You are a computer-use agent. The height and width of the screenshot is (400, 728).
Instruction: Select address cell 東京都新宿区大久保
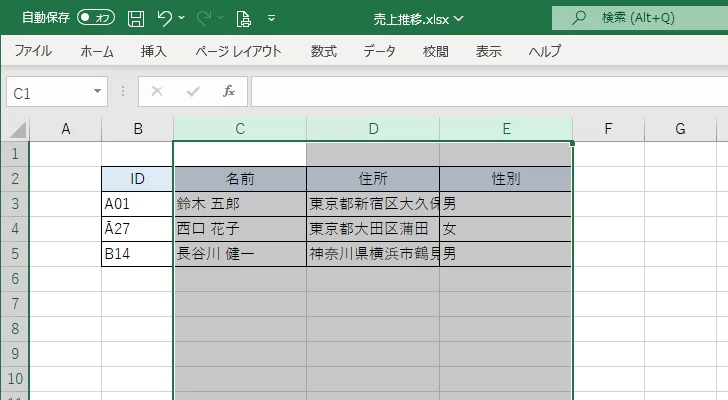pyautogui.click(x=373, y=204)
